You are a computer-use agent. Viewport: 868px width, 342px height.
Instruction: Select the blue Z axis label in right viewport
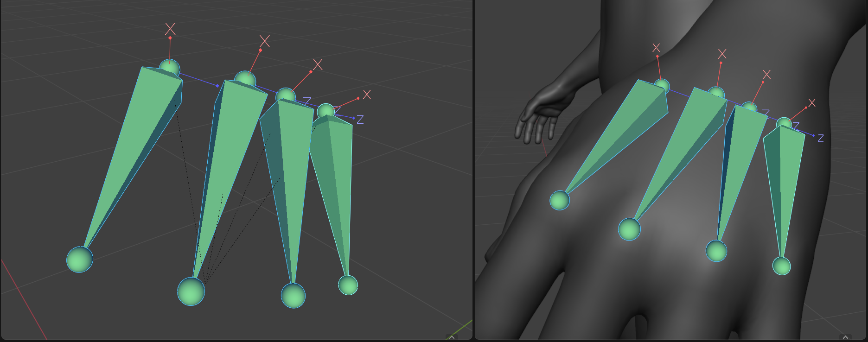820,138
